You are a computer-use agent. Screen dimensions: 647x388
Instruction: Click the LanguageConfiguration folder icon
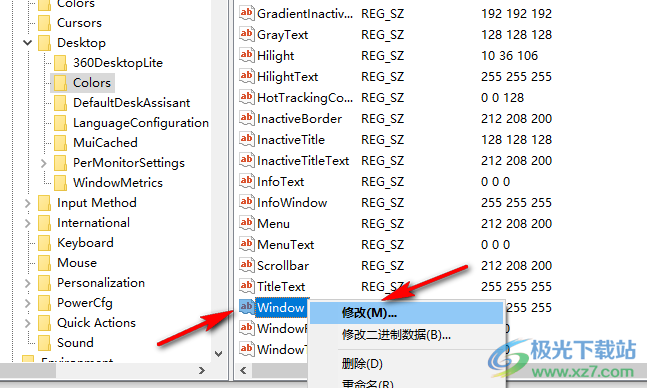click(x=60, y=123)
